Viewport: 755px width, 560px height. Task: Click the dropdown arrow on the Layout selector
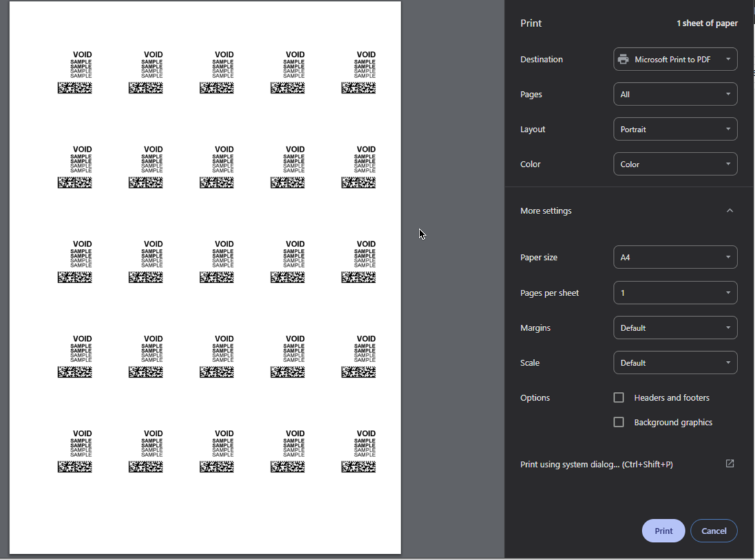(728, 129)
